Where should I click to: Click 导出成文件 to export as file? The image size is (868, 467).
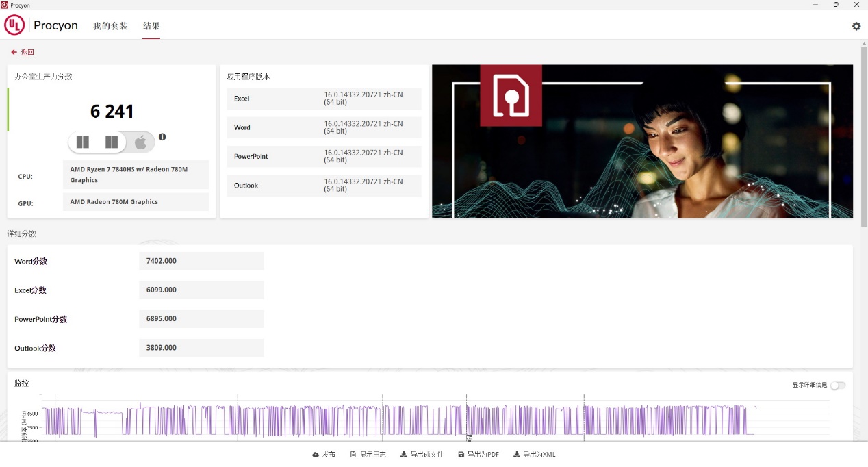coord(422,455)
